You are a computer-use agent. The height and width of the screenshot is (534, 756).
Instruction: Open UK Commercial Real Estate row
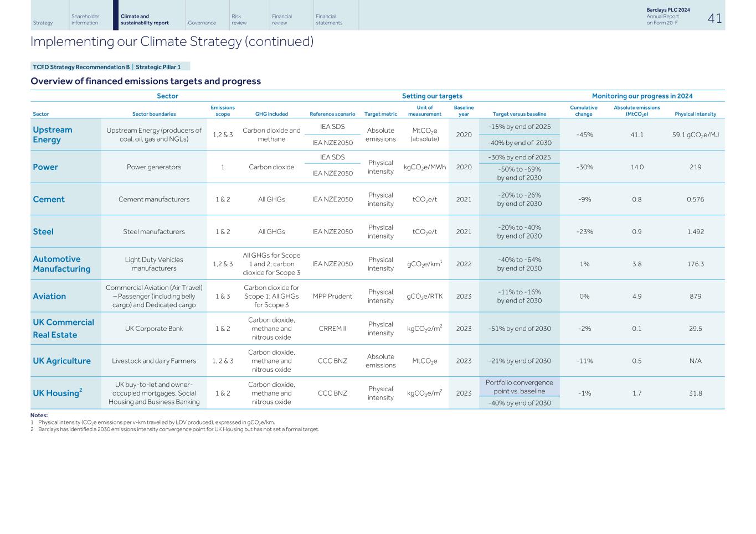(63, 328)
